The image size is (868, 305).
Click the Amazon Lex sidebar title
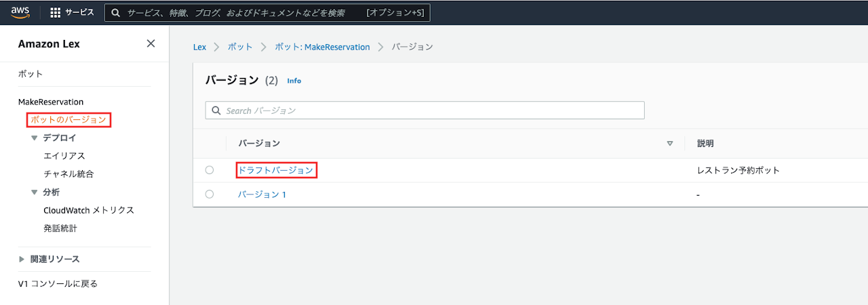49,43
